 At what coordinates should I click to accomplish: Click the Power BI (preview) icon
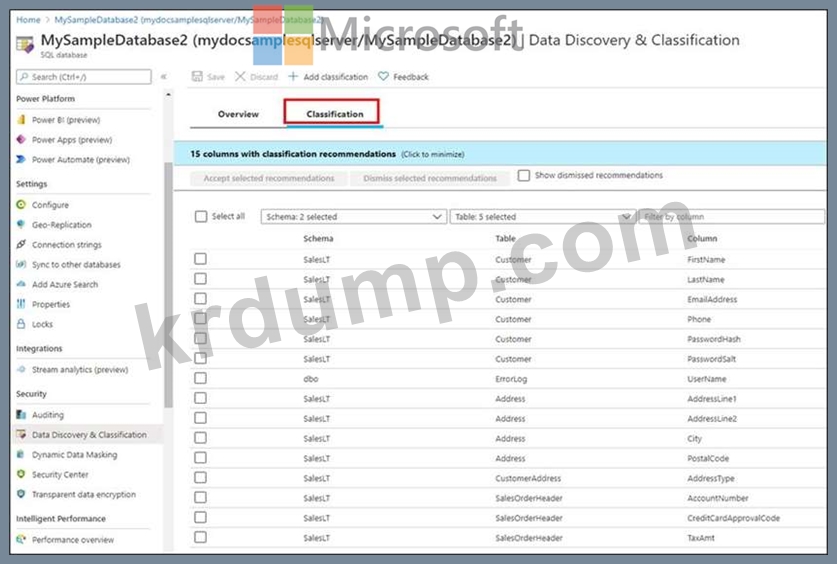pyautogui.click(x=22, y=120)
